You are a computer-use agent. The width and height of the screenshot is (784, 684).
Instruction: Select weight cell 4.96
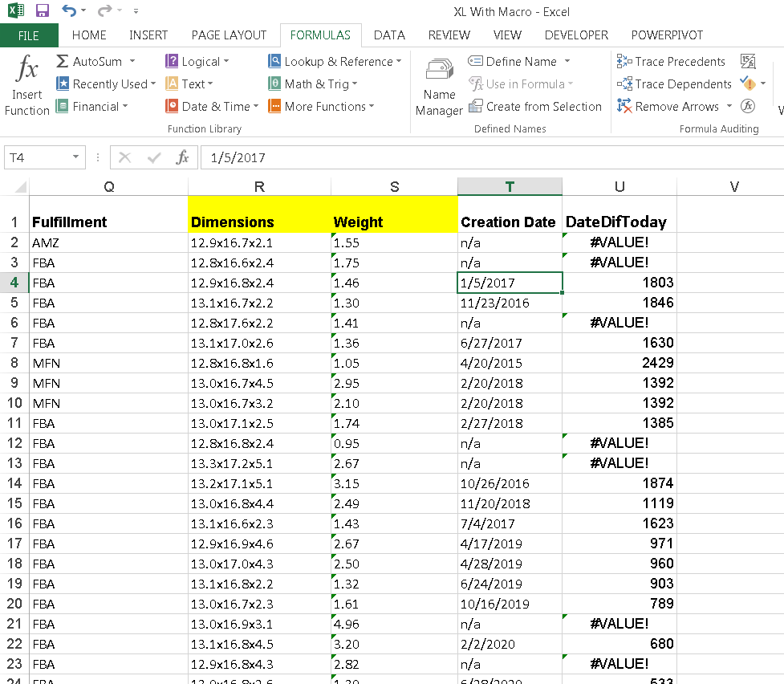point(395,624)
